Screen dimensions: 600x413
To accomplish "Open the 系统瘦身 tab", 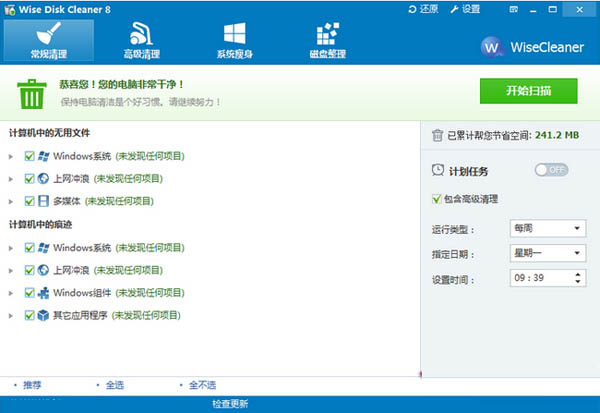I will coord(235,40).
